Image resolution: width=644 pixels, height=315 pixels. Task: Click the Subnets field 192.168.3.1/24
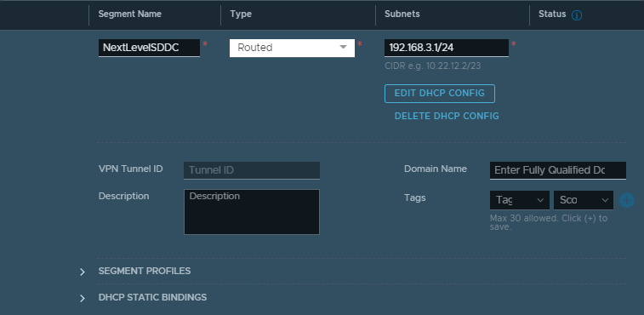(447, 48)
